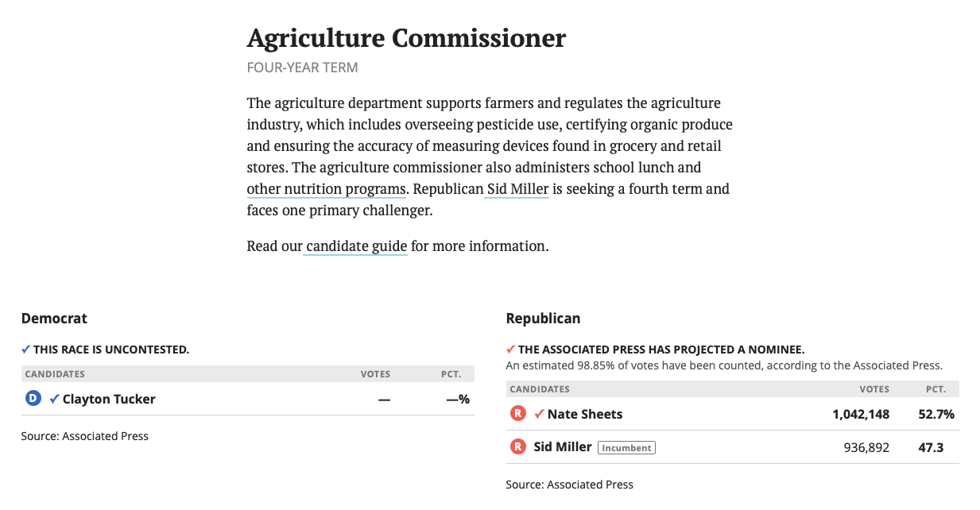Click the Democrat section heading

54,319
